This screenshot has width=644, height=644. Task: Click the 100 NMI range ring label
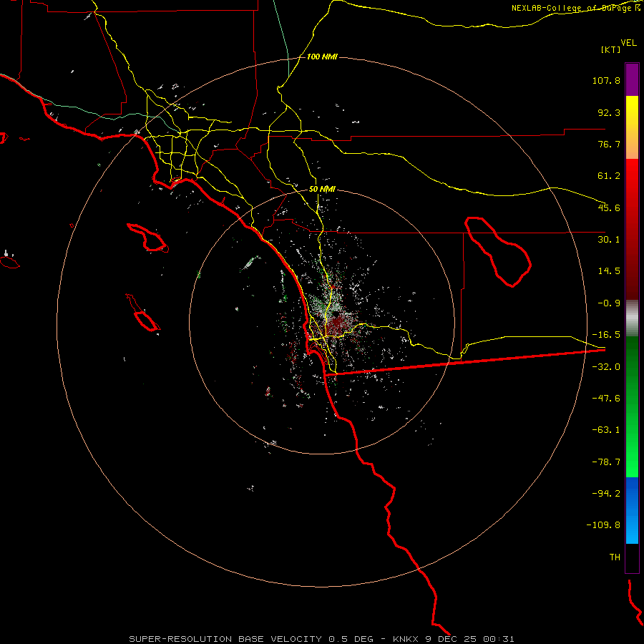pyautogui.click(x=322, y=57)
